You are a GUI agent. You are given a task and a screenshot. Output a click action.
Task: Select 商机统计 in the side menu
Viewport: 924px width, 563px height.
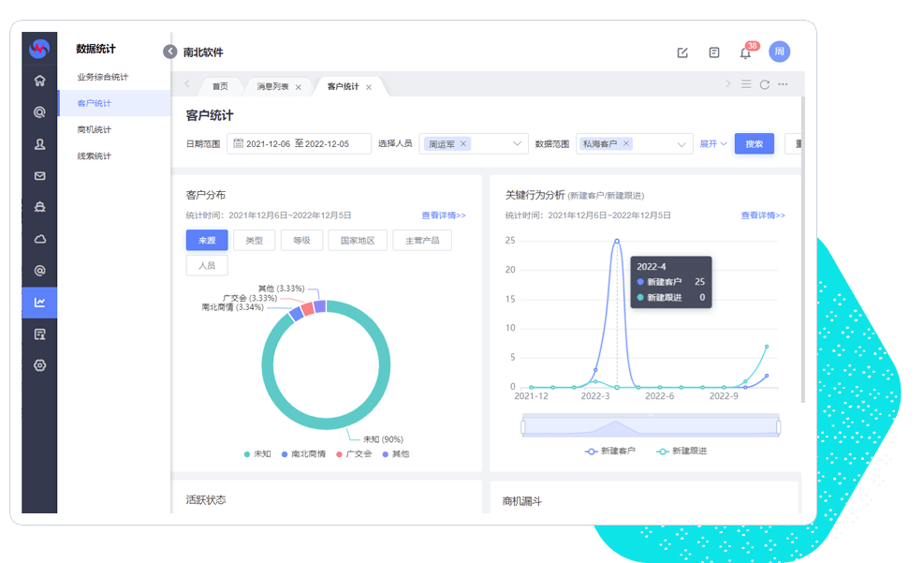point(95,129)
